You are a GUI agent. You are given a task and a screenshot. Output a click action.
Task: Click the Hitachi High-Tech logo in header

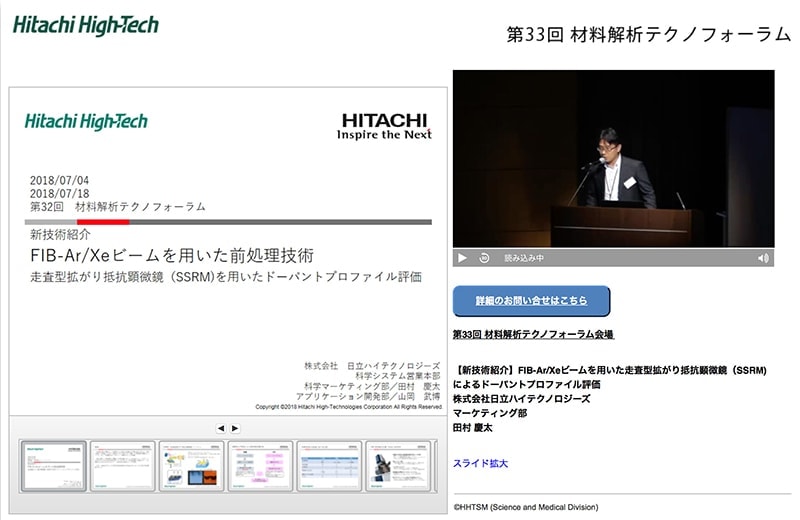[86, 25]
